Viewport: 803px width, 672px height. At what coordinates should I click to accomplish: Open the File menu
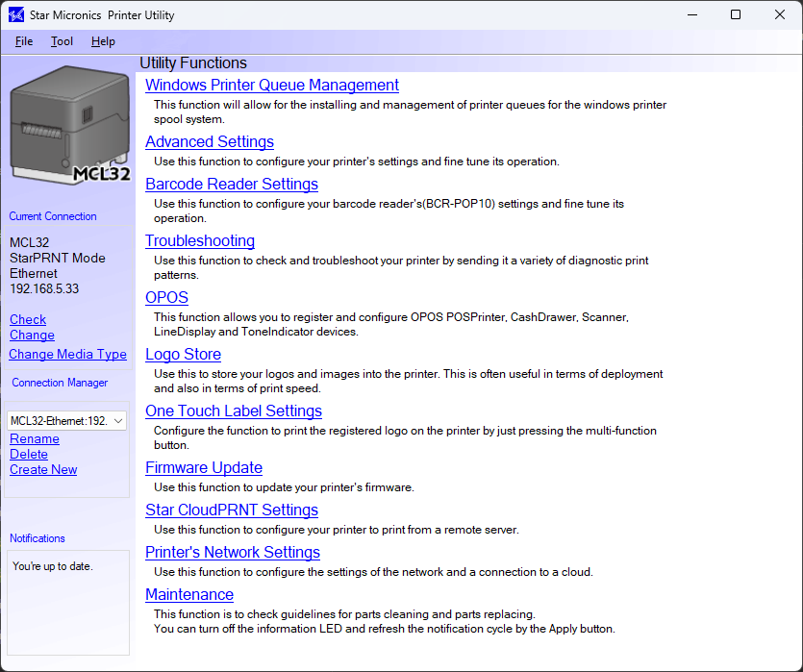tap(24, 41)
